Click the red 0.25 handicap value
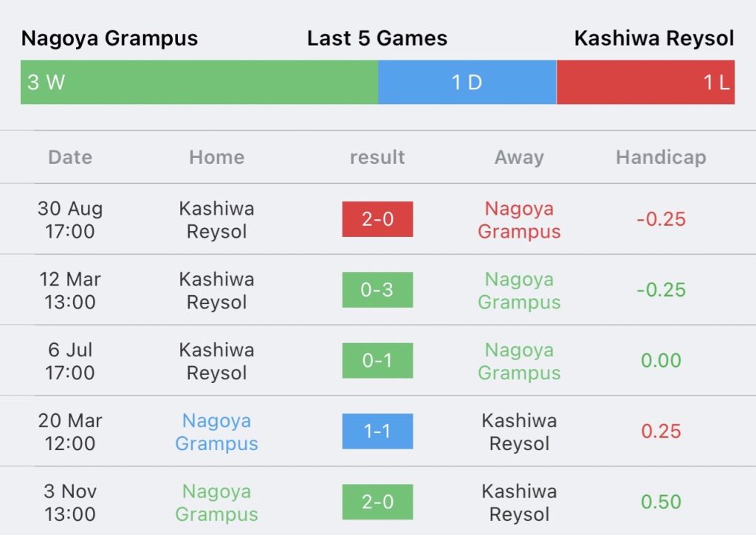The width and height of the screenshot is (756, 535). click(x=661, y=431)
